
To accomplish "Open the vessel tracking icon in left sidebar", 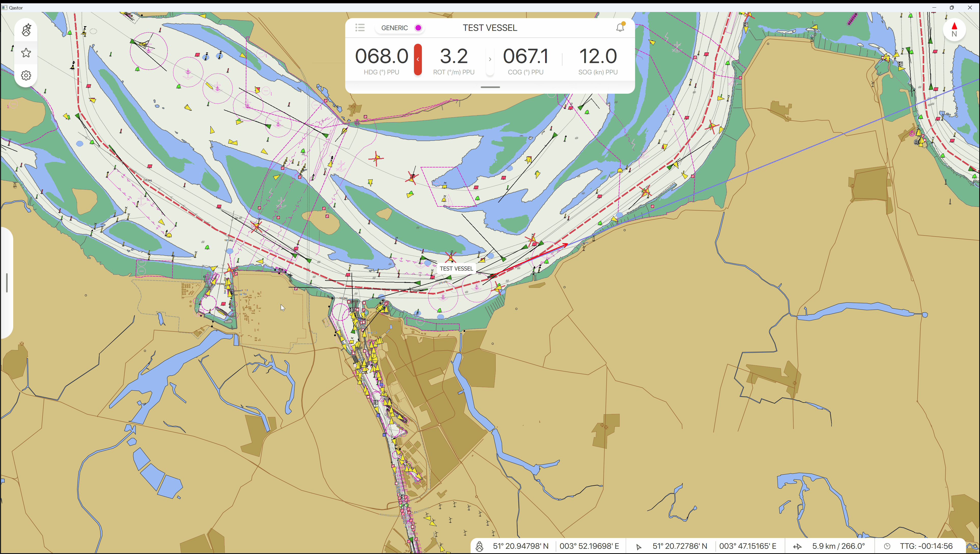I will (x=26, y=30).
